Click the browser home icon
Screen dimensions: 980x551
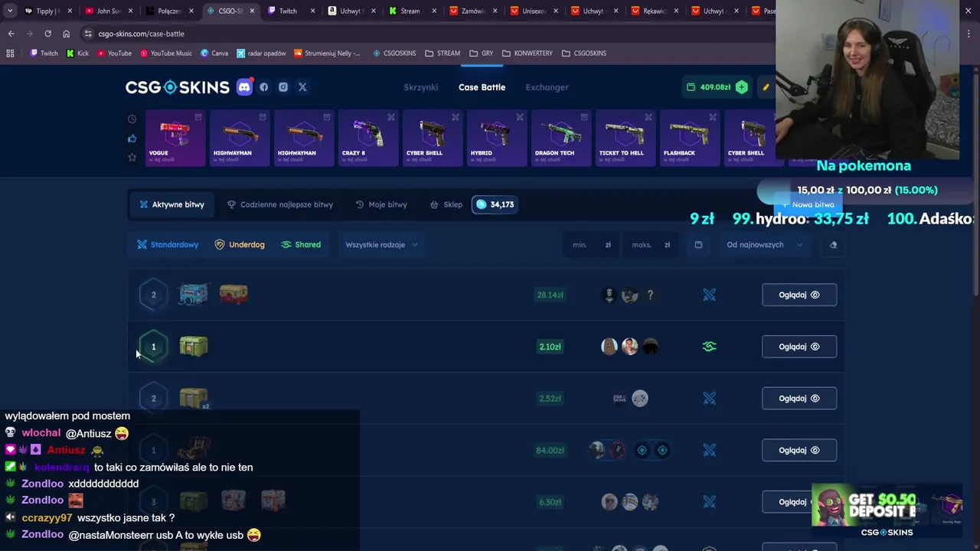coord(66,34)
